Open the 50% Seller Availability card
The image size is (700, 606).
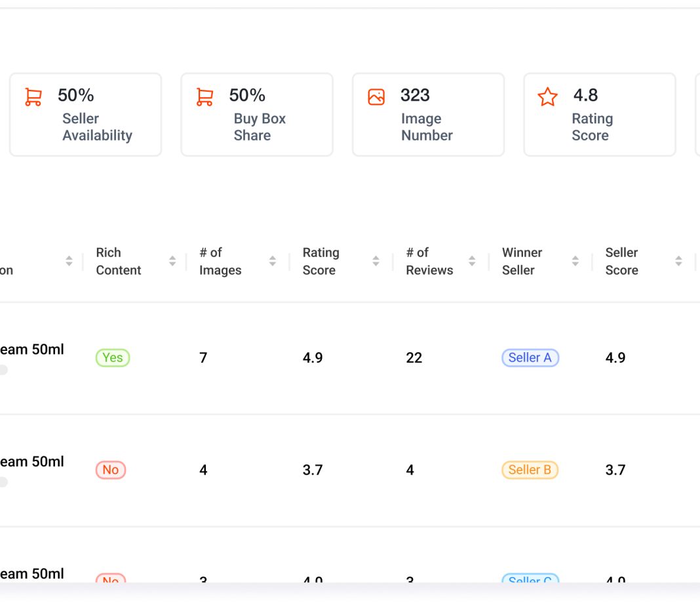[x=85, y=115]
